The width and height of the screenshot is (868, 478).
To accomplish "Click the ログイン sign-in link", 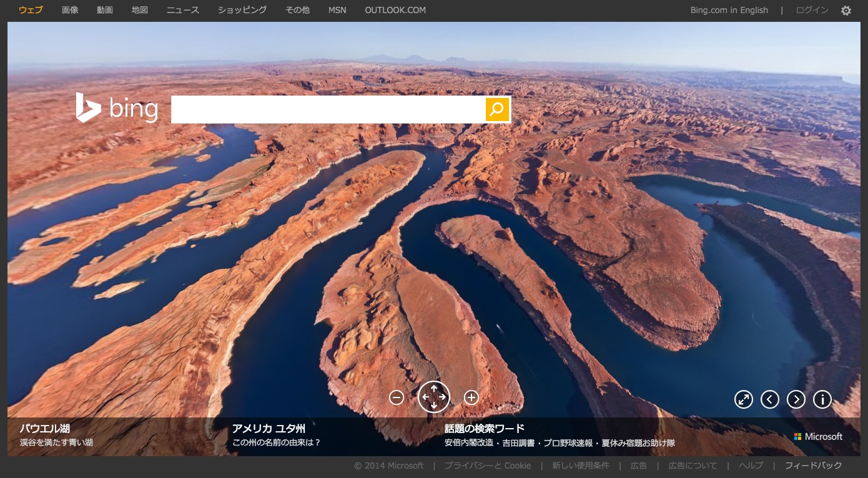I will 812,10.
